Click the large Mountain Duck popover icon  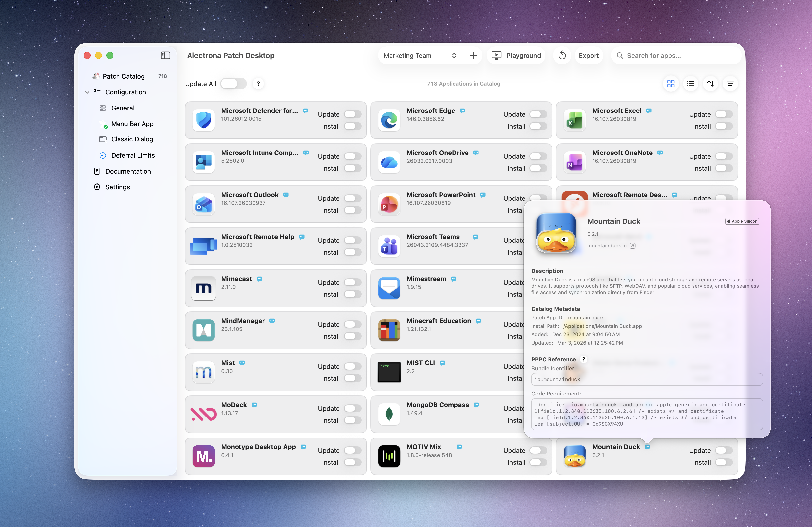pos(556,234)
